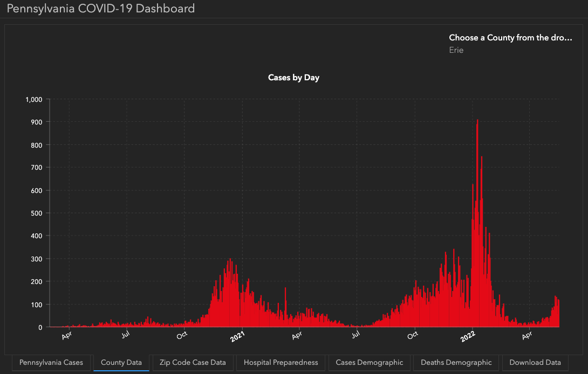Open the Deaths Demographic tab

456,363
